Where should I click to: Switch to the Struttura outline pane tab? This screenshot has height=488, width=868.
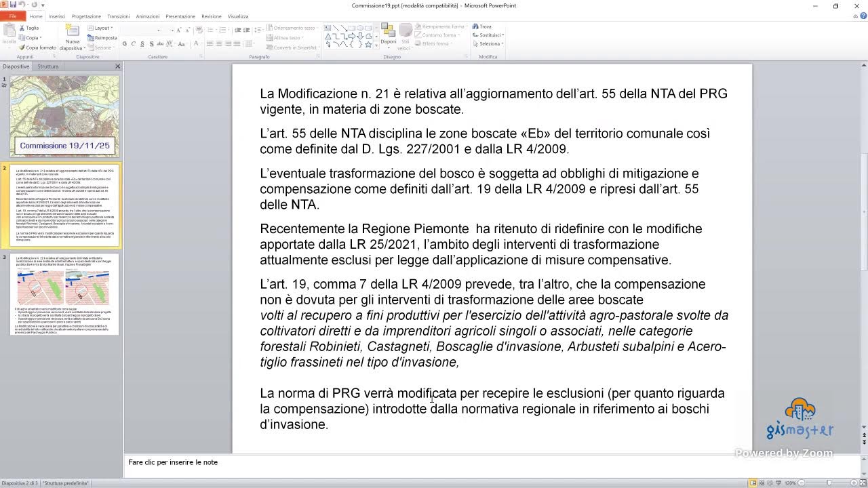pos(47,66)
